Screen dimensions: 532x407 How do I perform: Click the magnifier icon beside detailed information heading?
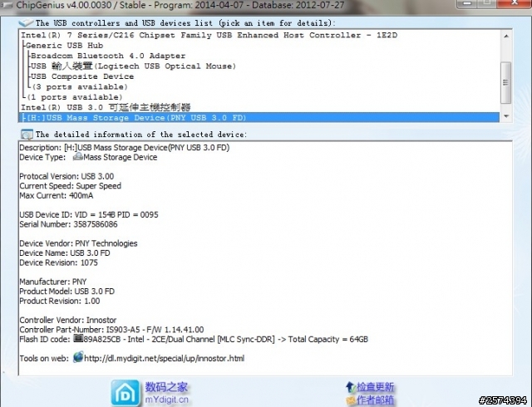(27, 135)
